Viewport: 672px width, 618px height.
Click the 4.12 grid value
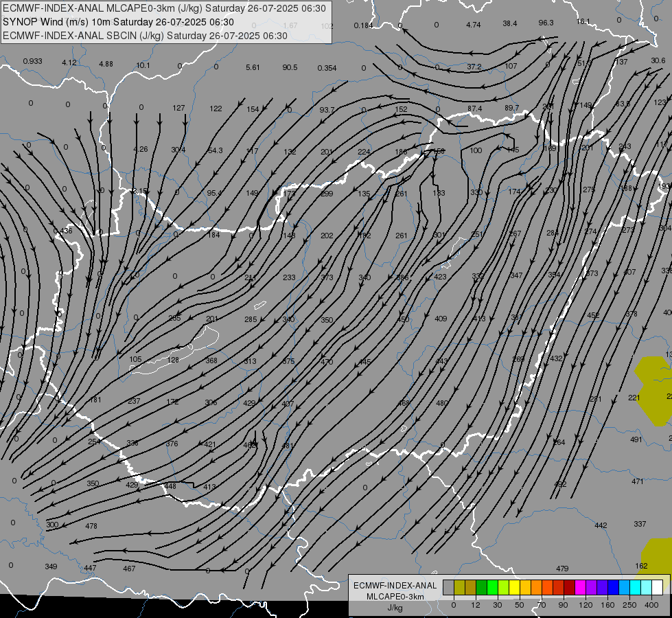(x=69, y=62)
